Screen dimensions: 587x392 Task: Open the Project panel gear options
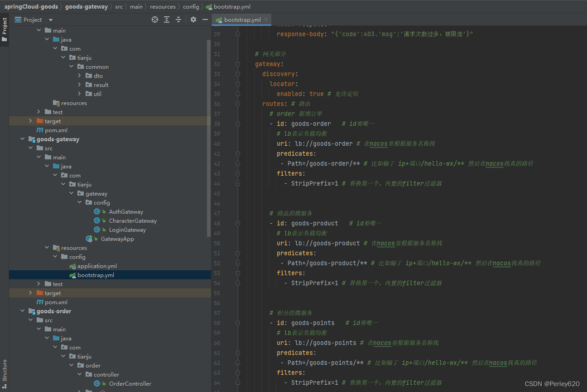point(193,19)
